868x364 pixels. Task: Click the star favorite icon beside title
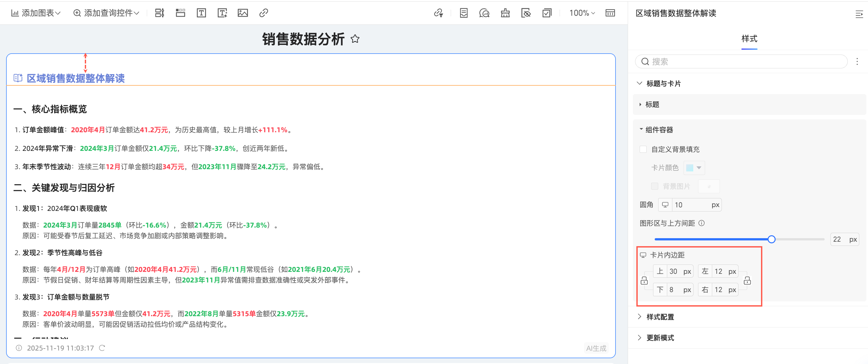355,39
